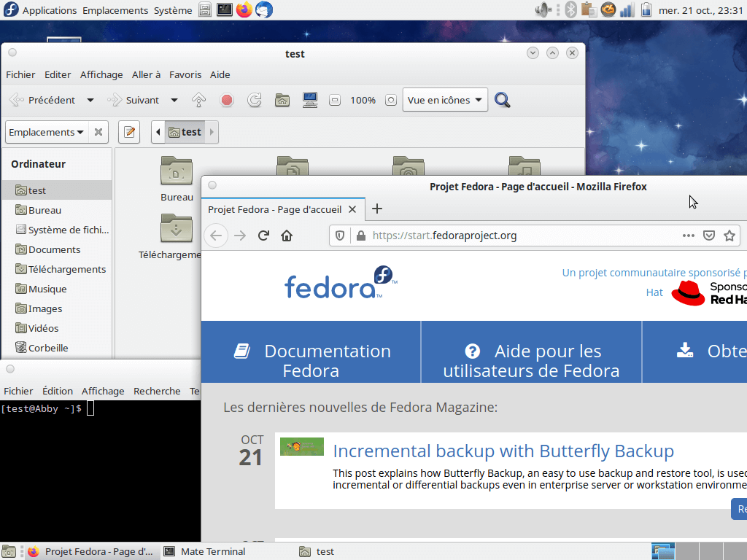Go to Firefox home page

click(x=287, y=236)
